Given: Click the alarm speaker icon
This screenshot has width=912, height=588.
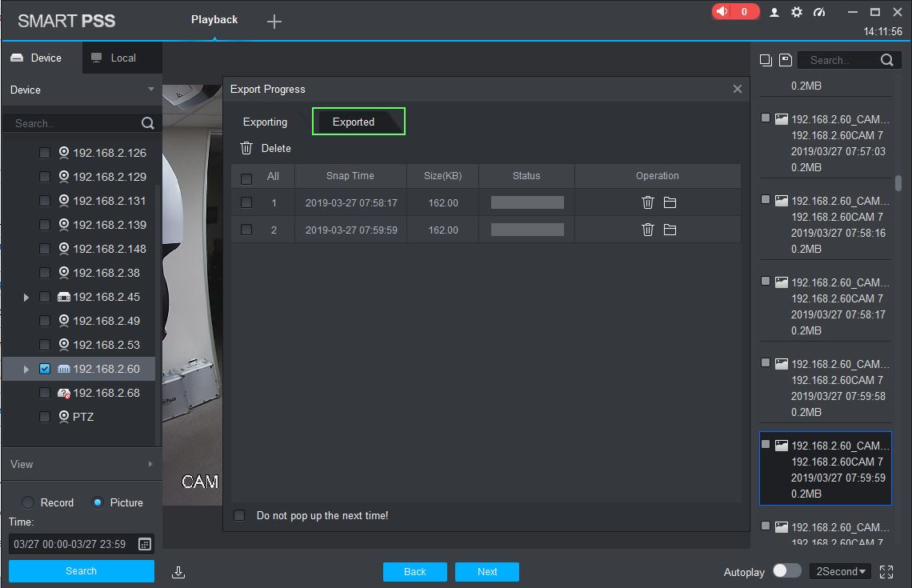Looking at the screenshot, I should 722,12.
